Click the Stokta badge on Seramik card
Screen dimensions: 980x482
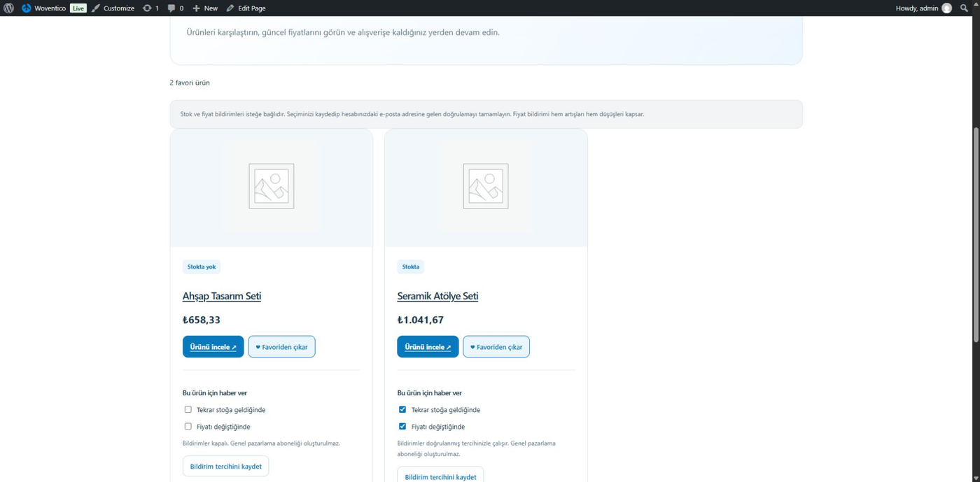411,267
